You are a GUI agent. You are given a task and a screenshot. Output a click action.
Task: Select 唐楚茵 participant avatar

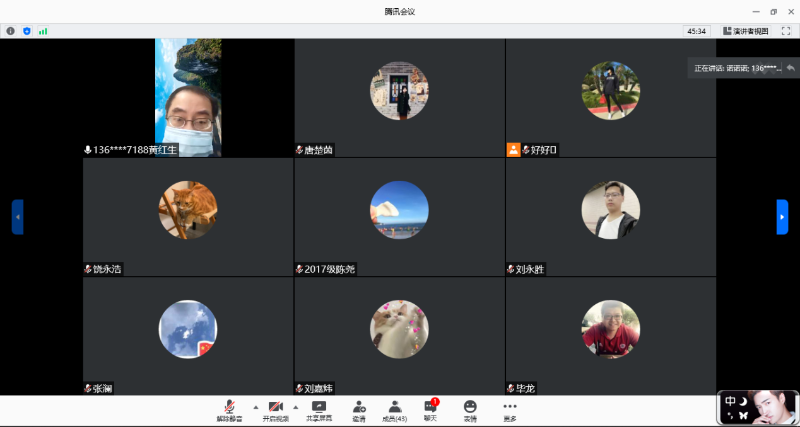click(399, 91)
